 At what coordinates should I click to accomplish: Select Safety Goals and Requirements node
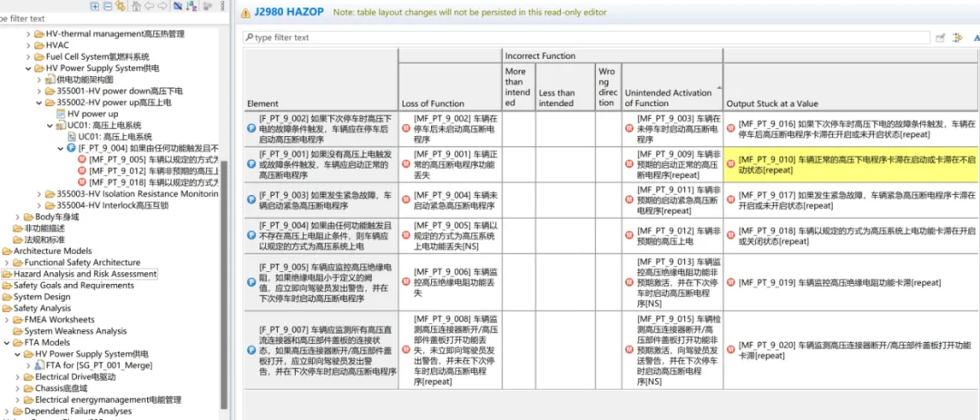73,285
